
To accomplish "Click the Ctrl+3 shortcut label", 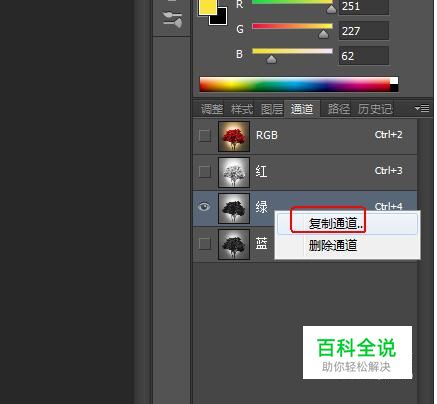I will [388, 171].
